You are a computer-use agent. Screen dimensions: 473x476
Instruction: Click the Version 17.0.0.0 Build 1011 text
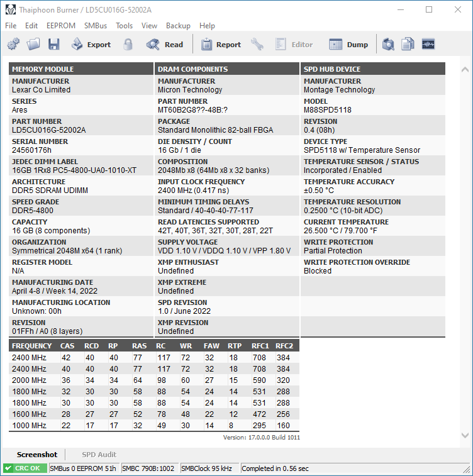[x=262, y=437]
